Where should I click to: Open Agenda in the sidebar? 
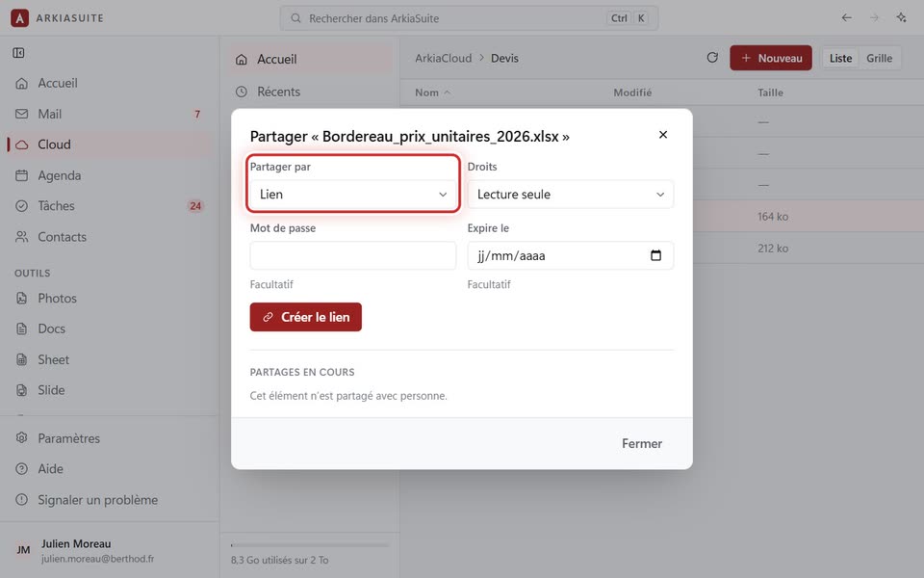110,175
